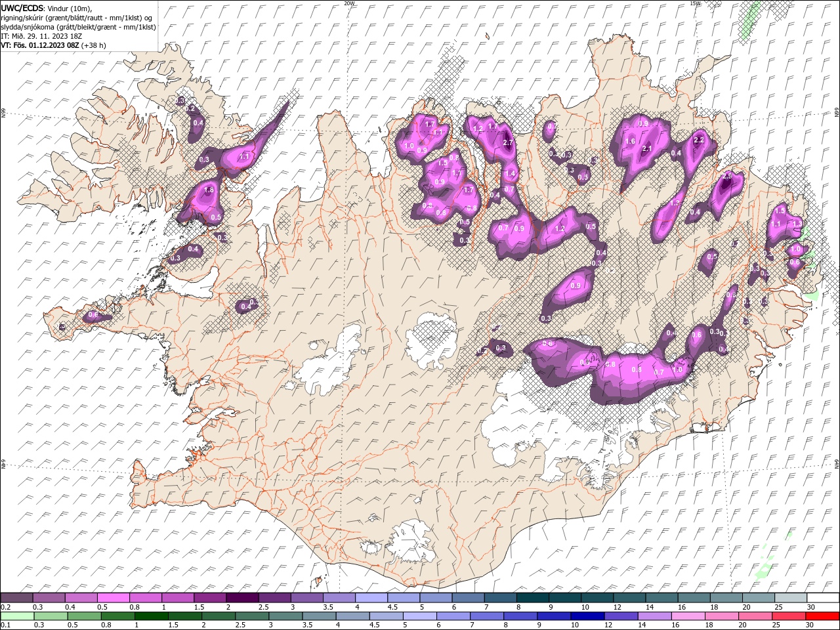Image resolution: width=840 pixels, height=630 pixels.
Task: Click the bottom-row blue swatch labeled 8
Action: [520, 616]
